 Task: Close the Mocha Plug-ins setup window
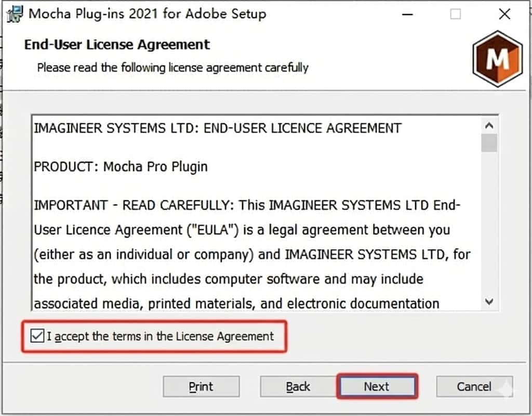click(x=504, y=14)
